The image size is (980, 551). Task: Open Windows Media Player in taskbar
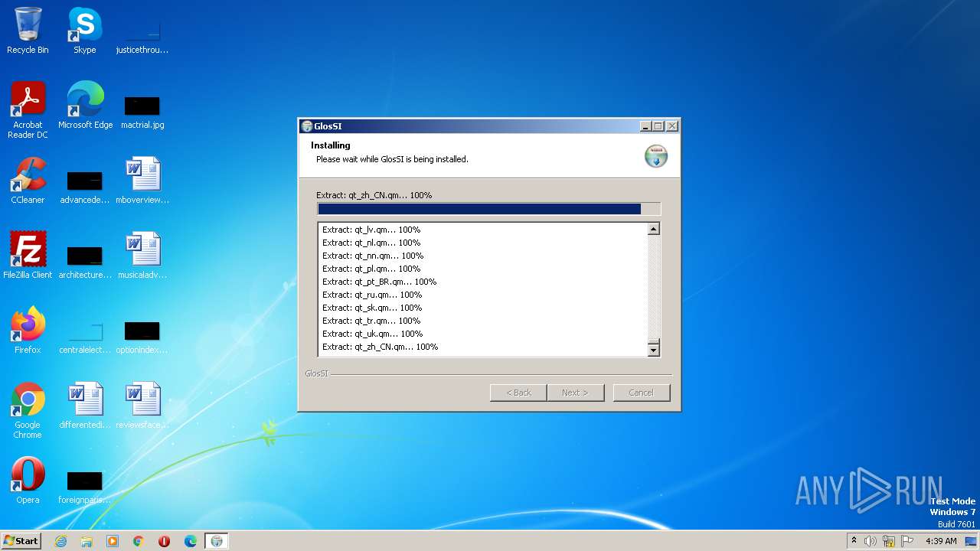[x=113, y=541]
